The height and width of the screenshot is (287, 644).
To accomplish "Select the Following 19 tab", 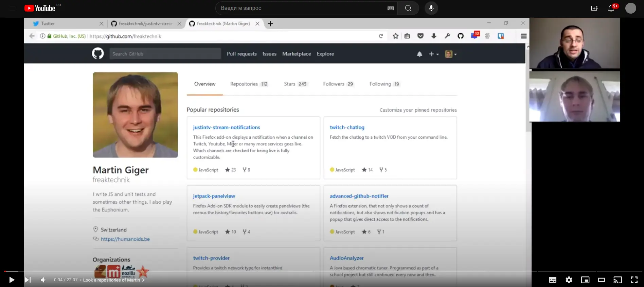I will [x=384, y=84].
